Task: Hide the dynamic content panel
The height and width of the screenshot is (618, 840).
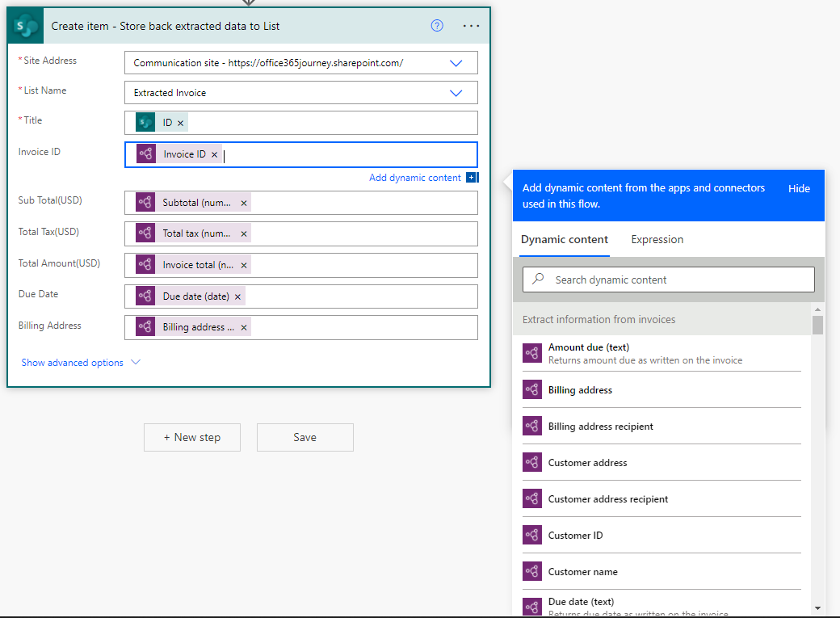Action: click(799, 189)
